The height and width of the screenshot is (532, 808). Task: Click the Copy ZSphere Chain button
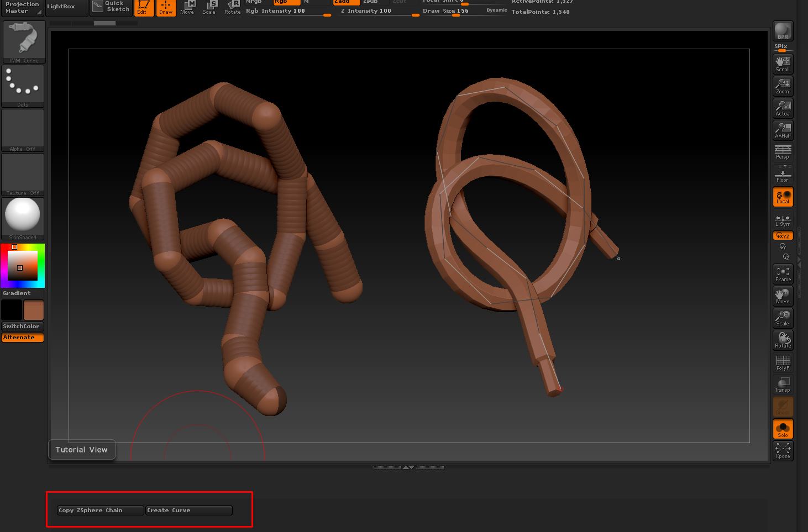click(x=99, y=510)
